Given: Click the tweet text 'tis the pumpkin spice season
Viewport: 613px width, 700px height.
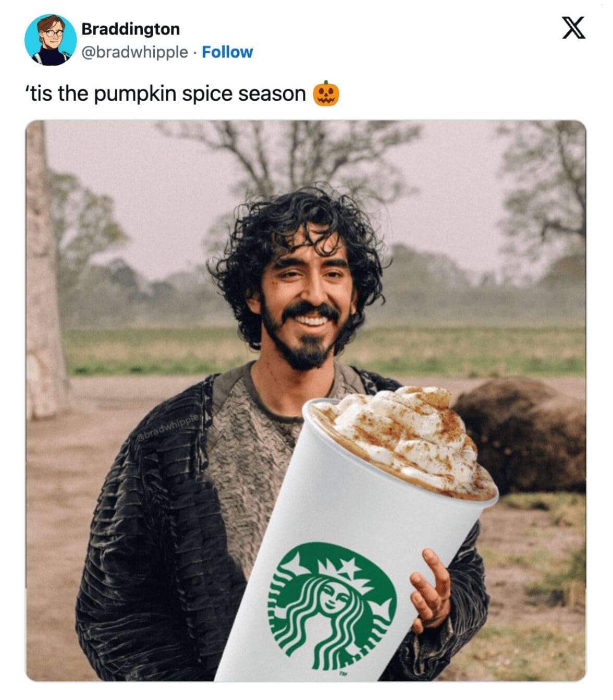Looking at the screenshot, I should click(x=166, y=94).
